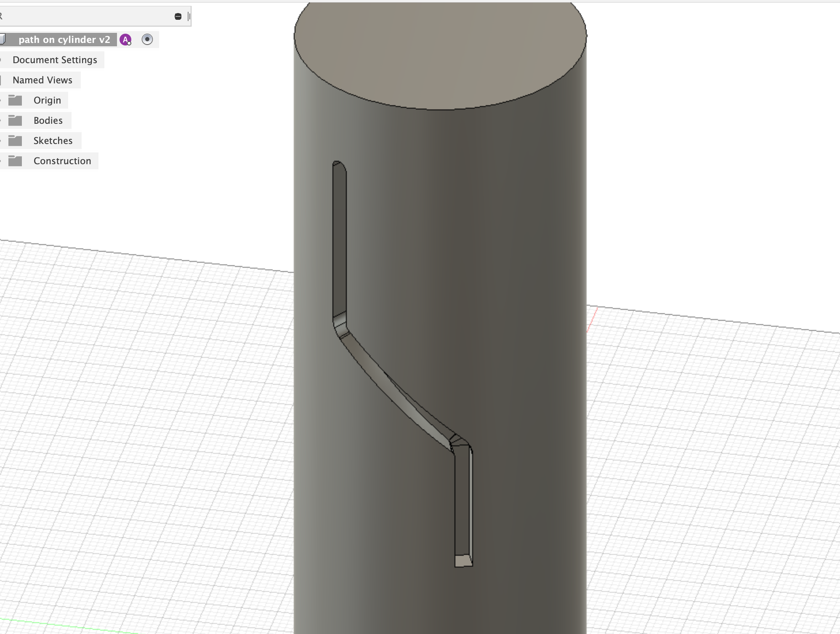Viewport: 840px width, 634px height.
Task: Select the Bodies label in browser
Action: point(48,120)
